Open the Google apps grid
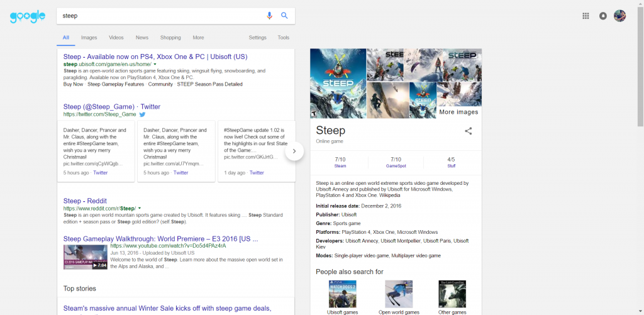 pos(586,16)
